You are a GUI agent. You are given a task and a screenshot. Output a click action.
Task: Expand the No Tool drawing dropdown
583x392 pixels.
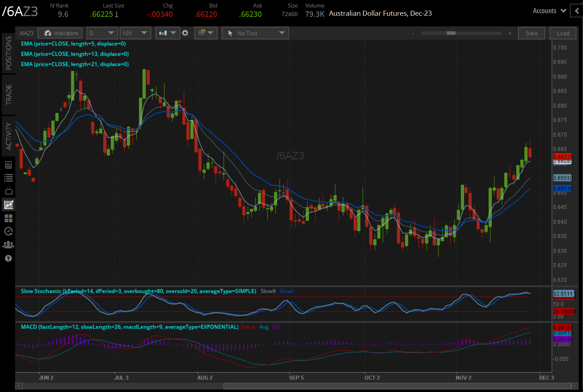(x=255, y=33)
